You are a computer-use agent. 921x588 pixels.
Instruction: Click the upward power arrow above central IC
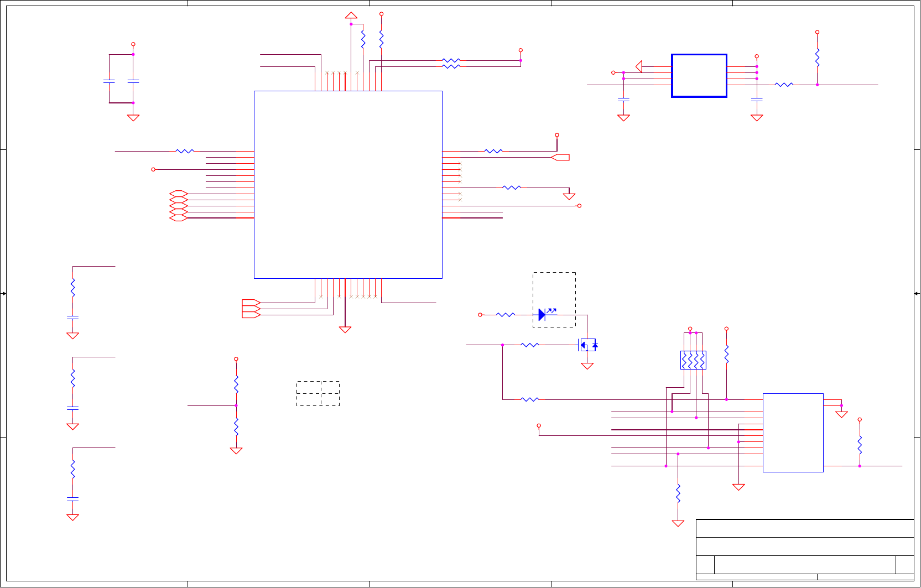pos(351,15)
